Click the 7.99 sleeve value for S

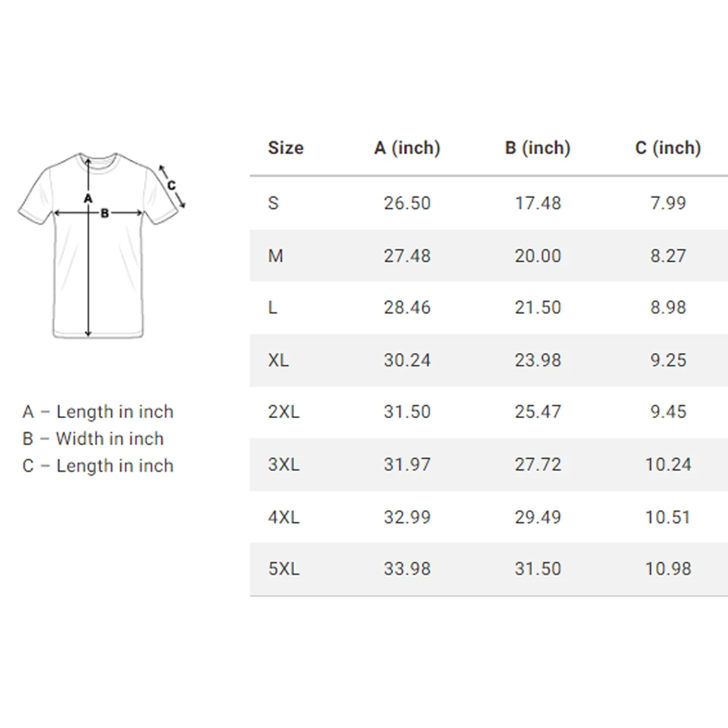pyautogui.click(x=668, y=203)
